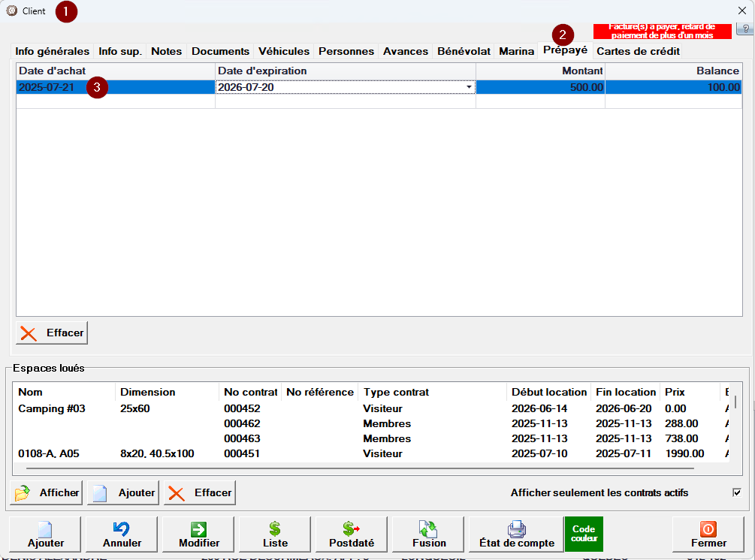Screen dimensions: 755x560
Task: Expand the Date d'expiration dropdown arrow
Action: point(470,87)
